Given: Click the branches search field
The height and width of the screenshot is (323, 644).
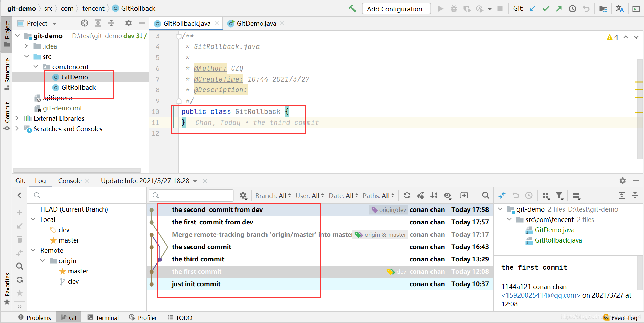Looking at the screenshot, I should [87, 195].
